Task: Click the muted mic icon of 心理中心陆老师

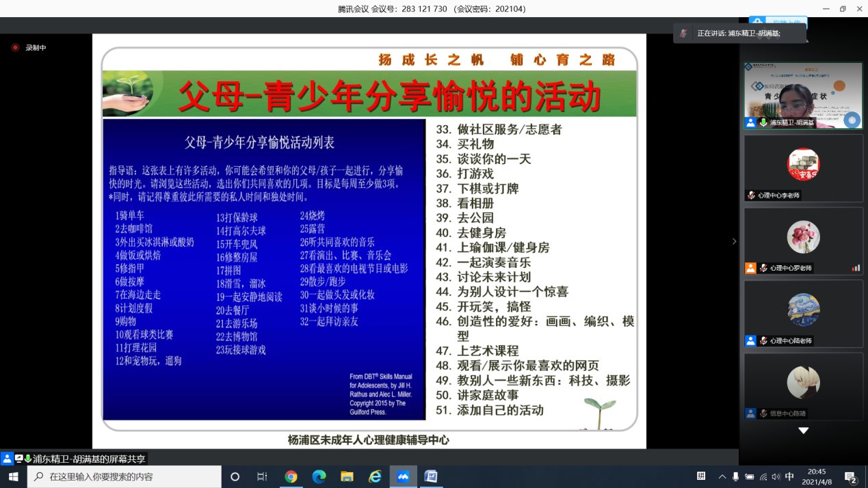Action: click(x=763, y=340)
